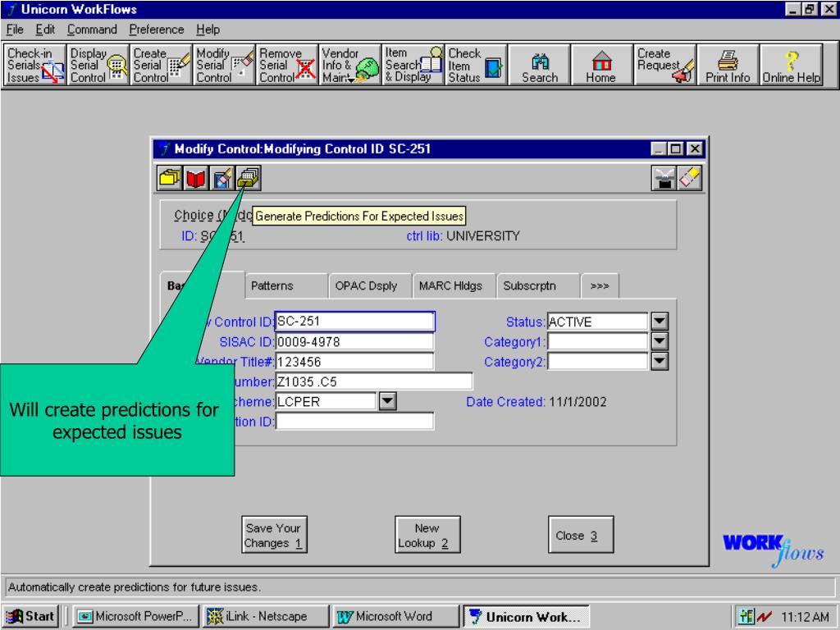Viewport: 840px width, 630px height.
Task: Click the Status field showing ACTIVE
Action: coord(597,322)
